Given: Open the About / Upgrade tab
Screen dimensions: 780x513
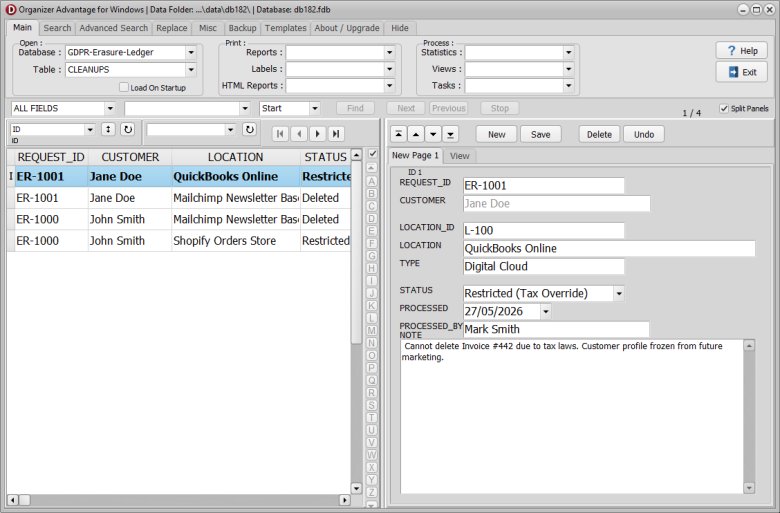Looking at the screenshot, I should tap(347, 28).
